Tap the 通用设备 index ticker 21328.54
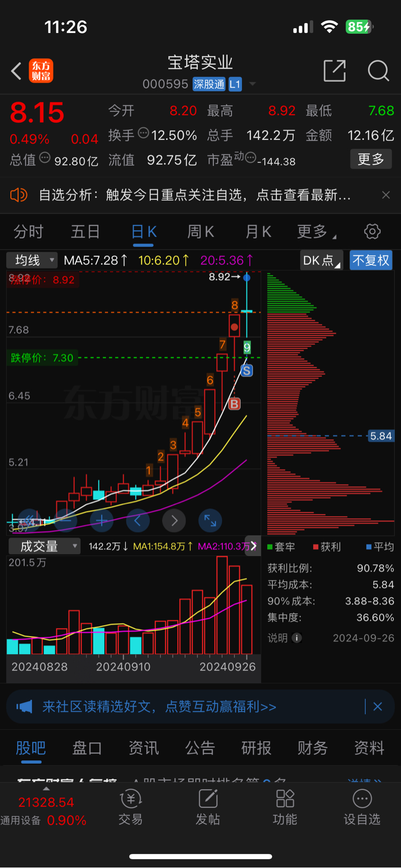The image size is (401, 868). (46, 802)
